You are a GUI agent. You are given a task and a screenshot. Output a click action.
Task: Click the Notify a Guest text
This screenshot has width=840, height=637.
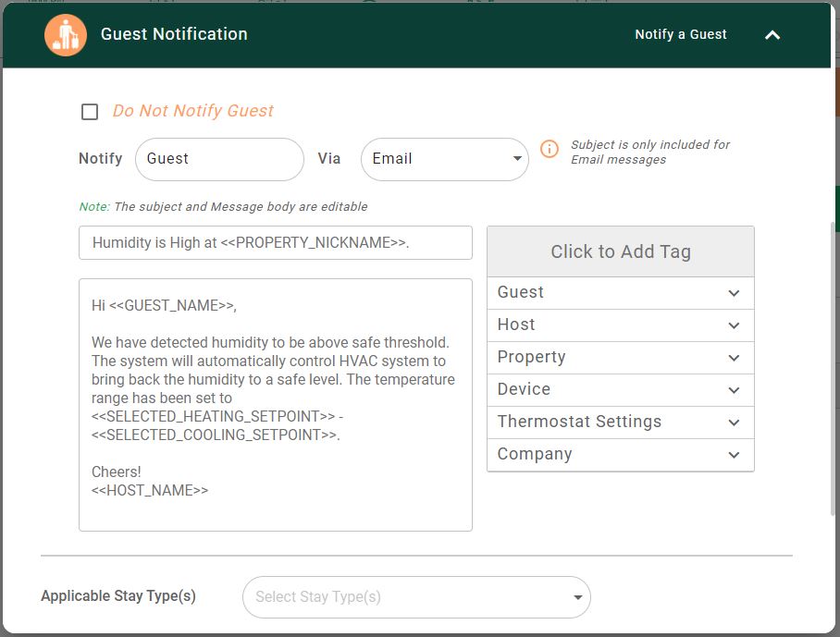click(x=680, y=34)
